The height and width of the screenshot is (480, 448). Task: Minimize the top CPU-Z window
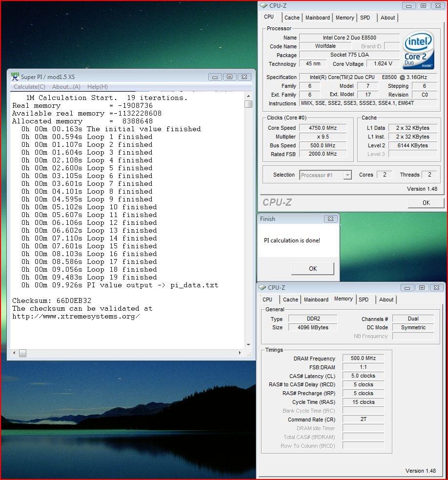point(408,6)
